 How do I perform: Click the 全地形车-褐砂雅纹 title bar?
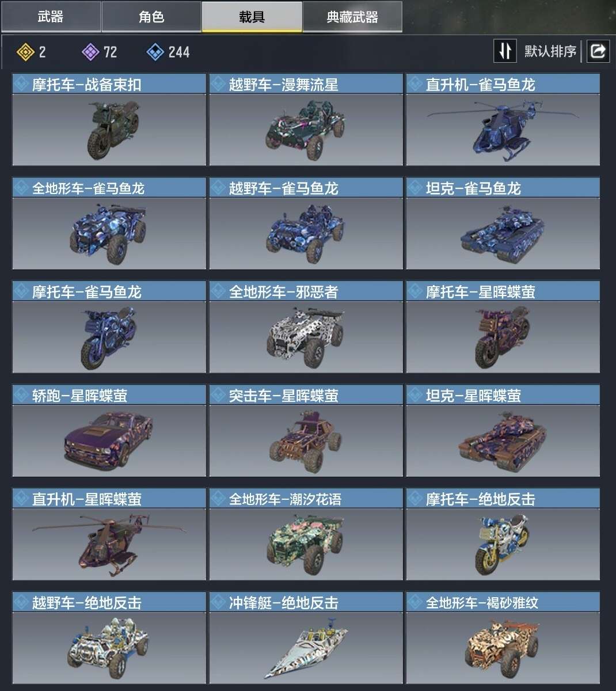tap(503, 602)
